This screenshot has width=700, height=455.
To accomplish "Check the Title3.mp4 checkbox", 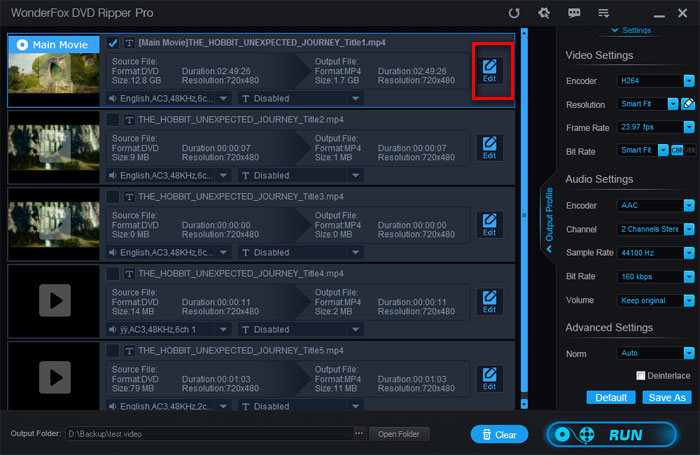I will [112, 197].
